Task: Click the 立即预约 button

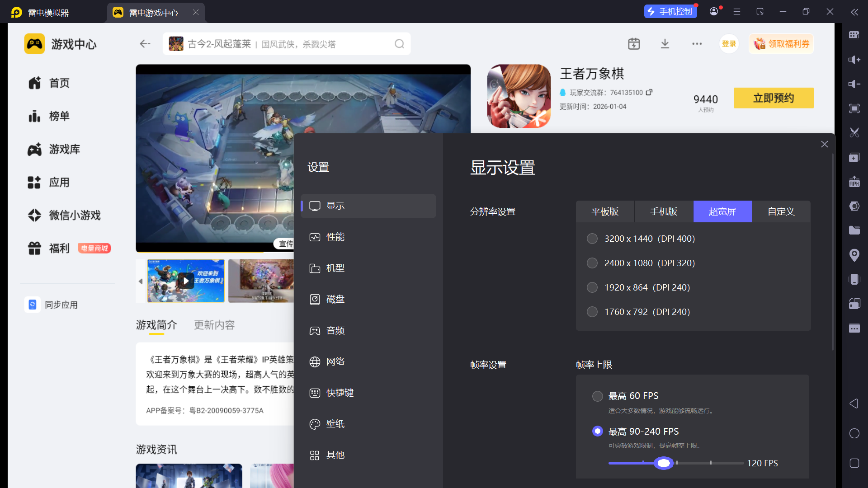Action: (774, 98)
